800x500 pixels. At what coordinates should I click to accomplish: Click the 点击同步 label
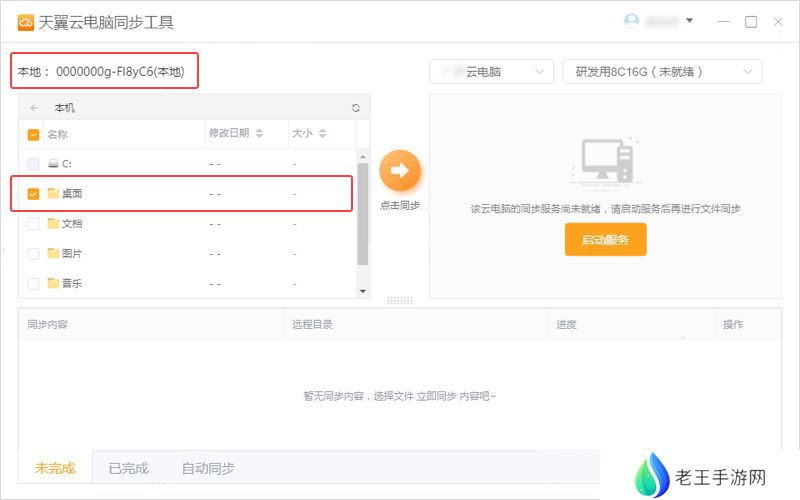coord(400,205)
